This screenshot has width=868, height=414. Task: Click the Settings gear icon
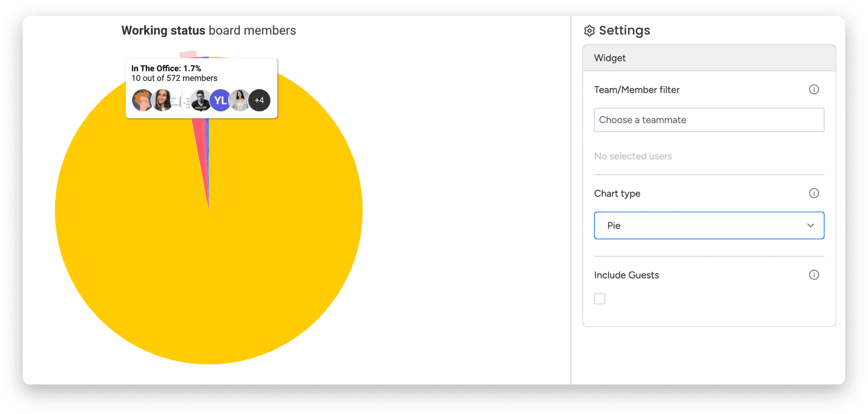pyautogui.click(x=589, y=30)
